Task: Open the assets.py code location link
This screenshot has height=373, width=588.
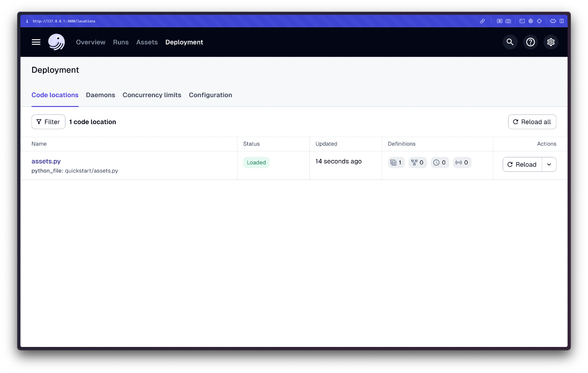Action: click(46, 161)
